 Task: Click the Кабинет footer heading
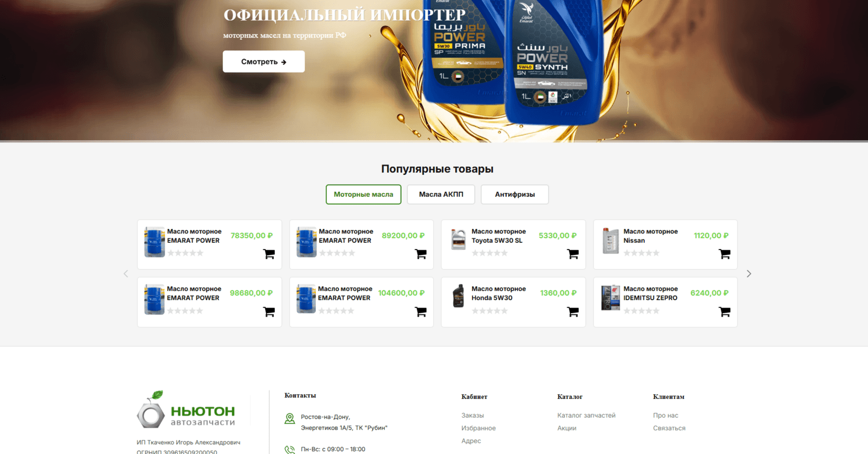click(474, 397)
